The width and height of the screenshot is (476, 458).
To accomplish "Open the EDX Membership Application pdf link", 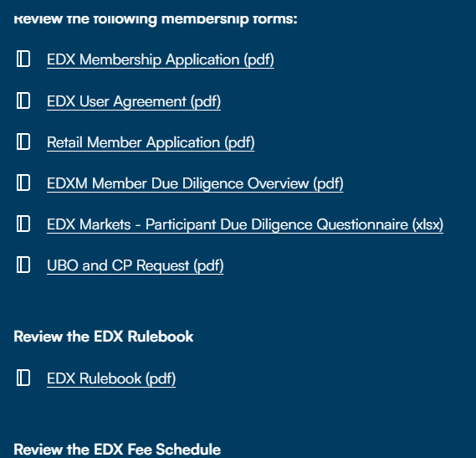I will [x=161, y=59].
